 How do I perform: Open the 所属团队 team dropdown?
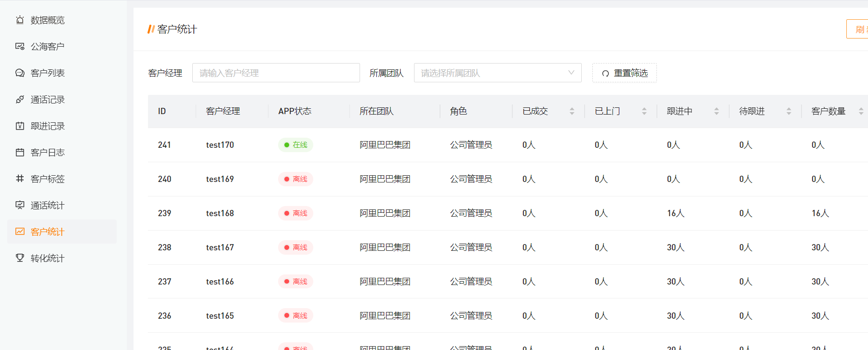click(x=497, y=73)
